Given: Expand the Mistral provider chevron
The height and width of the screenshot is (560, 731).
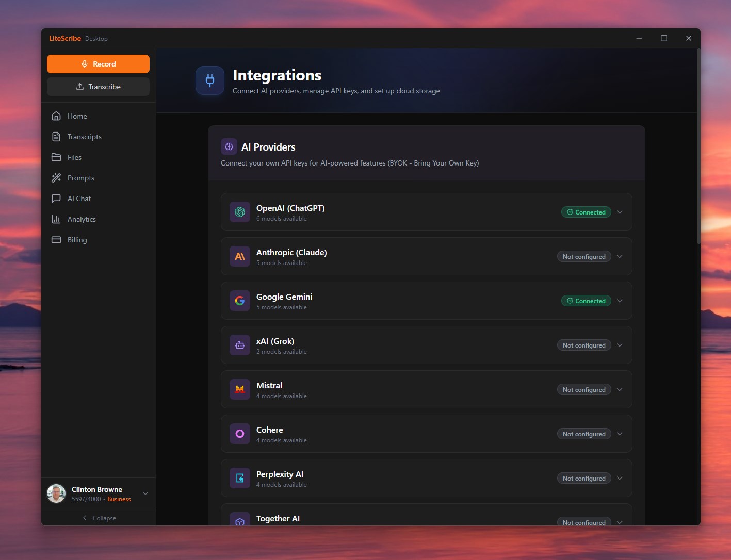Looking at the screenshot, I should (x=620, y=389).
